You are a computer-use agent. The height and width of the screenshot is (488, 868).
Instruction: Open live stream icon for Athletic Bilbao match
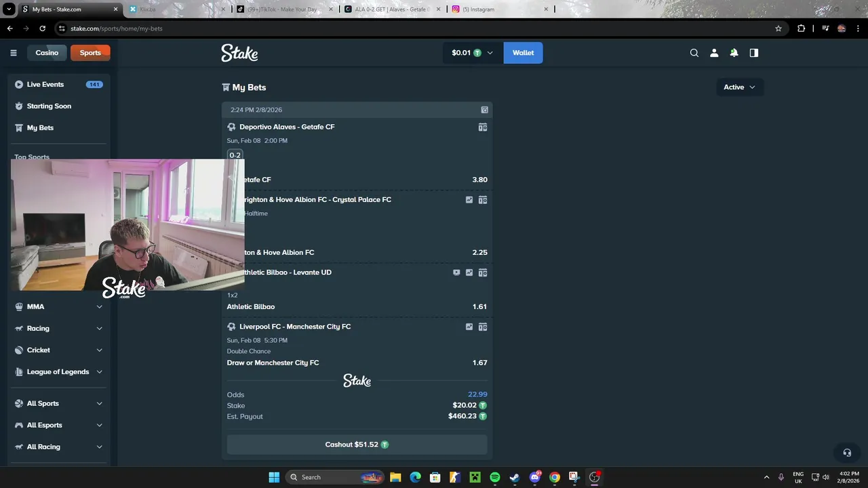(x=456, y=272)
